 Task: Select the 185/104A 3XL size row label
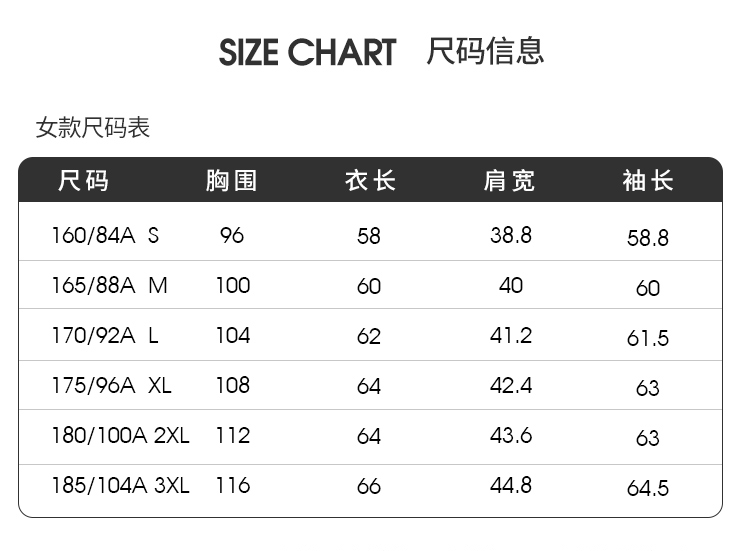120,486
